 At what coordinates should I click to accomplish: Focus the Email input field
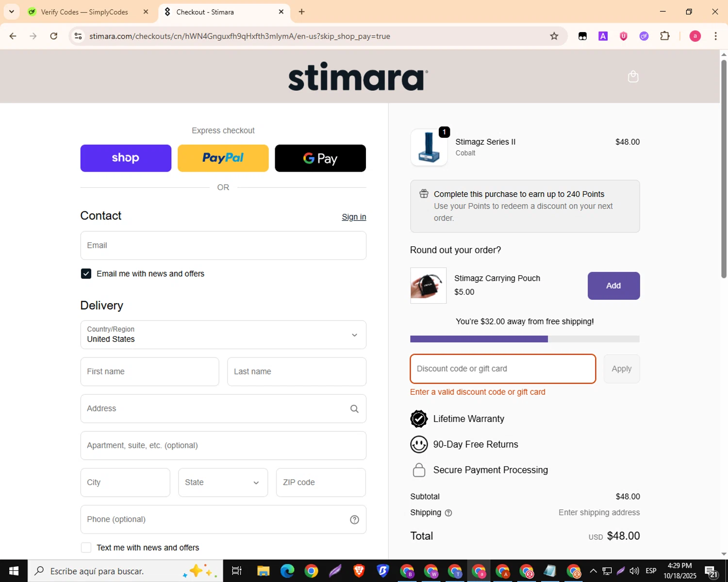[x=223, y=245]
